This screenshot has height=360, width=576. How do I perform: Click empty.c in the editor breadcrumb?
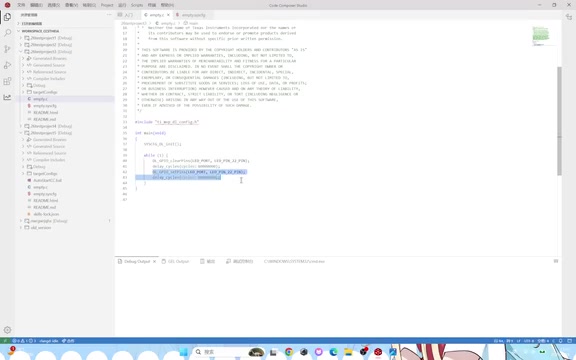[x=168, y=23]
